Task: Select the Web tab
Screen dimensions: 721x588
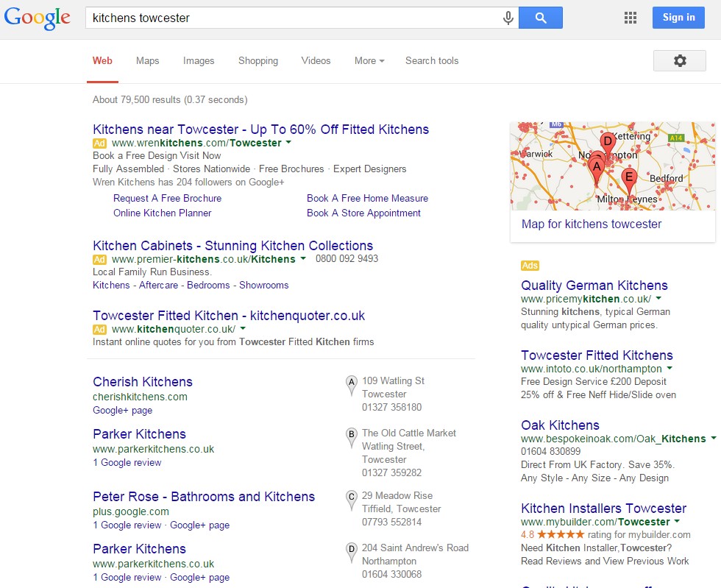Action: (x=102, y=61)
